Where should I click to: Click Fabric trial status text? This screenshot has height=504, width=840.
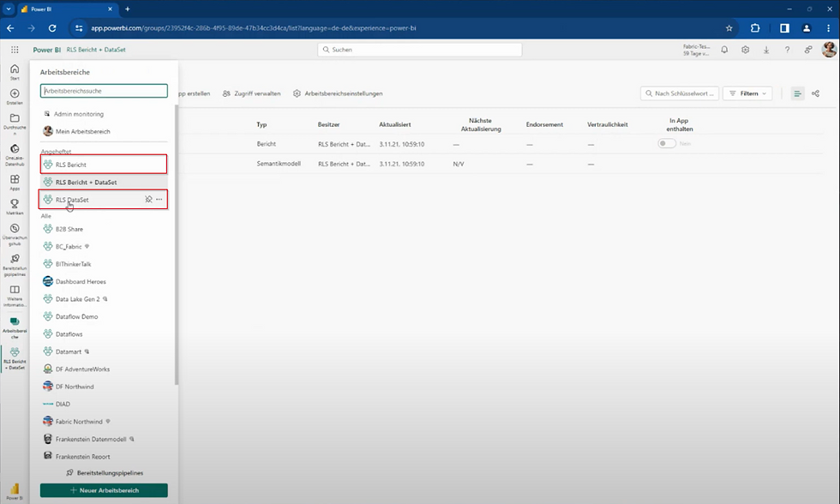click(696, 50)
